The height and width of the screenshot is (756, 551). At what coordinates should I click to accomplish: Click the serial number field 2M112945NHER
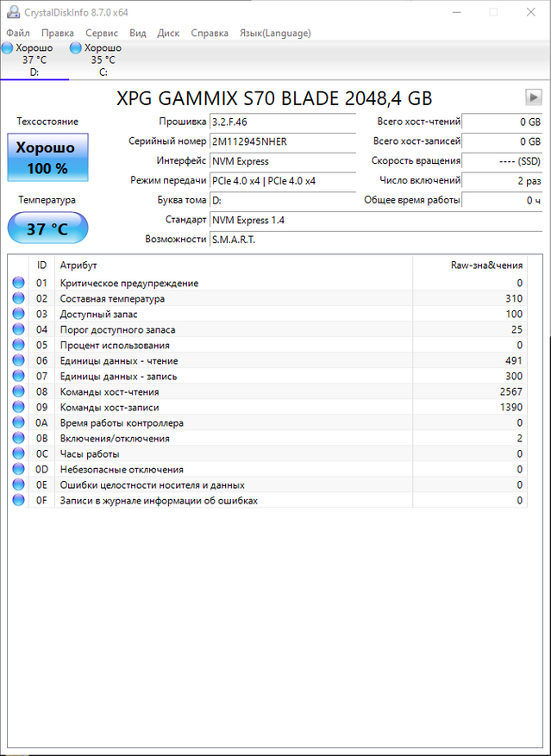283,141
